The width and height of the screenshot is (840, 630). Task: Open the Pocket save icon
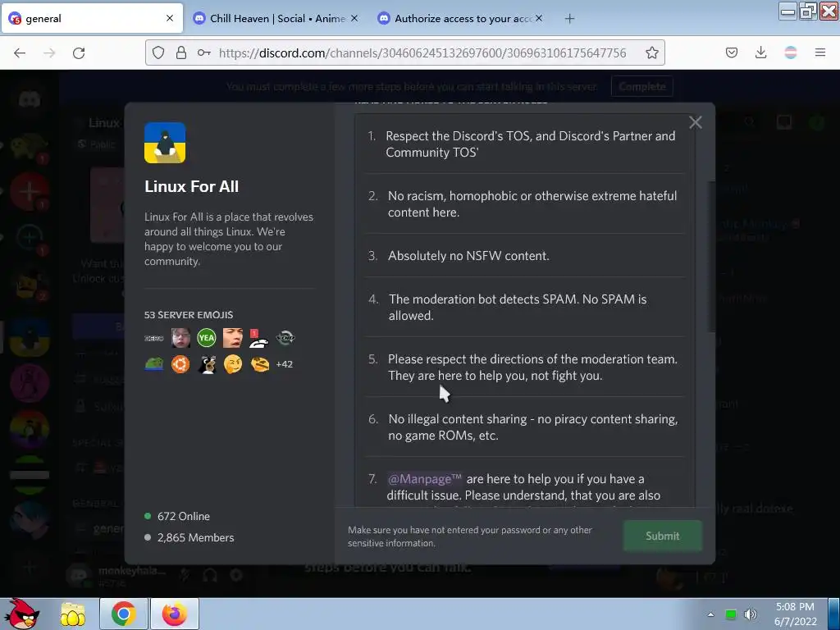tap(732, 52)
